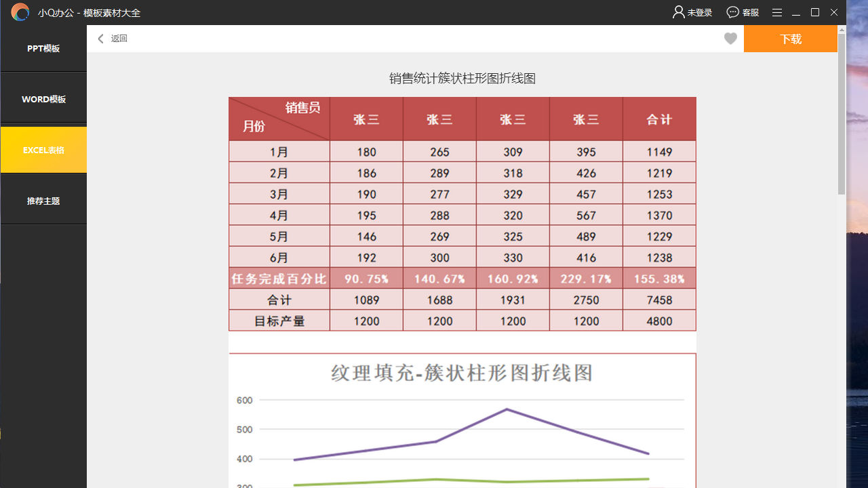This screenshot has height=488, width=868.
Task: Switch to the PPT模板 section
Action: point(43,48)
